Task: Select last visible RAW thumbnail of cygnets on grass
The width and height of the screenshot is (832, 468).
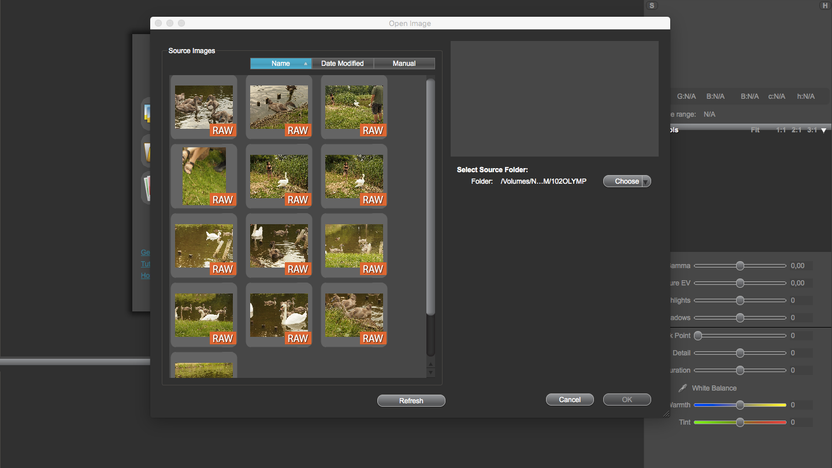Action: pyautogui.click(x=354, y=315)
